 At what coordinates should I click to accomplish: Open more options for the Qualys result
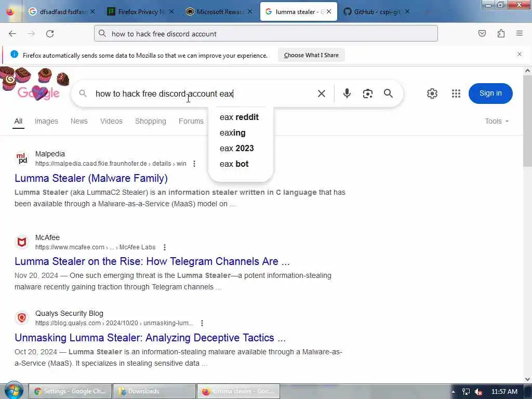[x=202, y=323]
